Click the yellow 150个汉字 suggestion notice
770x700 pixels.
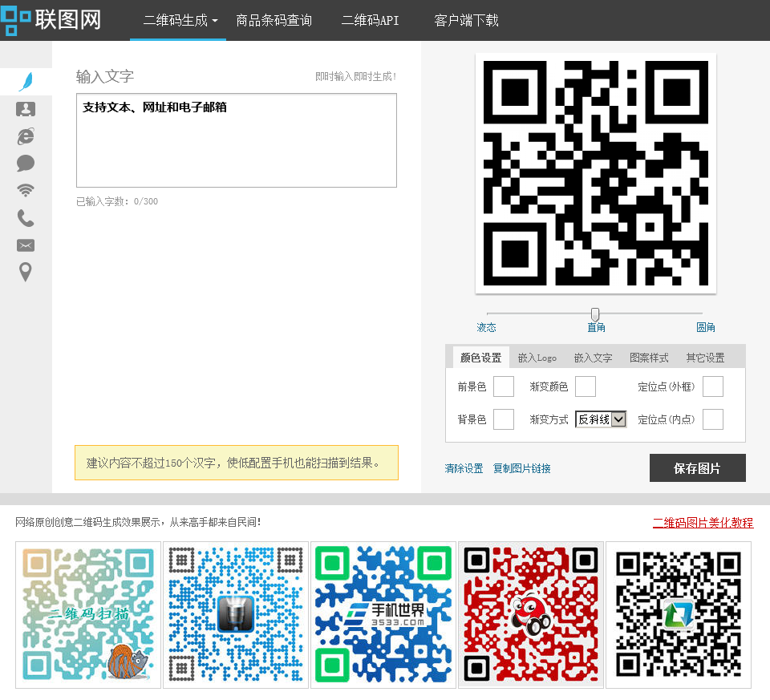tap(236, 463)
